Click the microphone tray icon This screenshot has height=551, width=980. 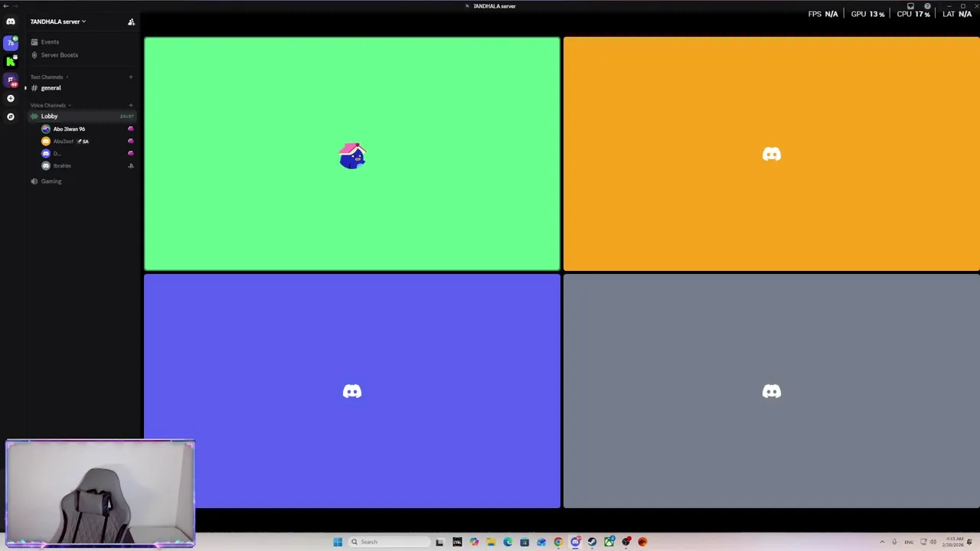point(894,542)
